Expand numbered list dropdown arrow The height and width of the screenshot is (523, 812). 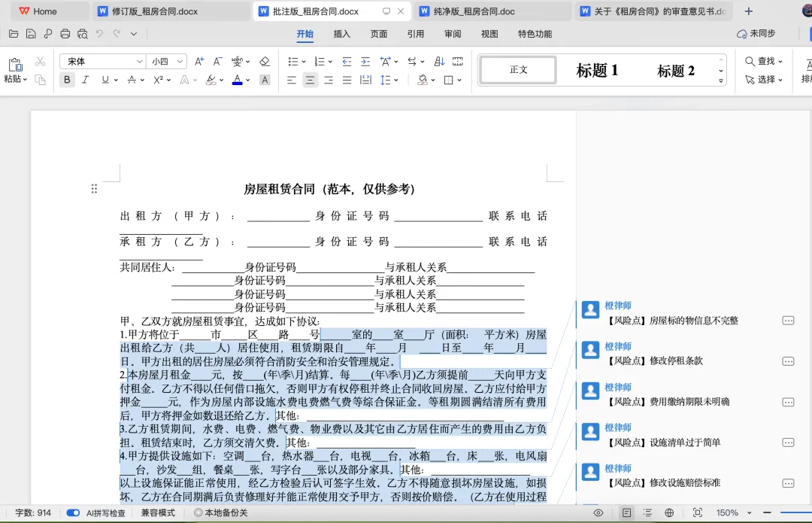[x=330, y=62]
